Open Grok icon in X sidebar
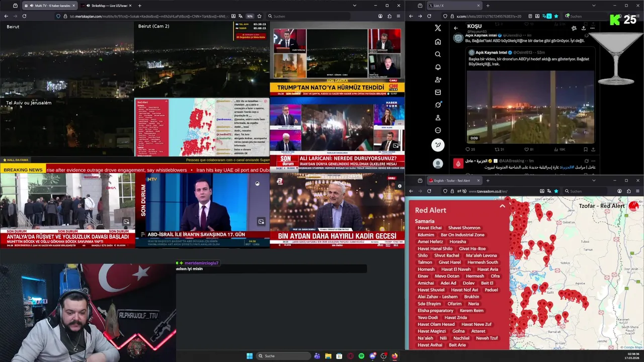Screen dimensions: 644x362 click(438, 105)
